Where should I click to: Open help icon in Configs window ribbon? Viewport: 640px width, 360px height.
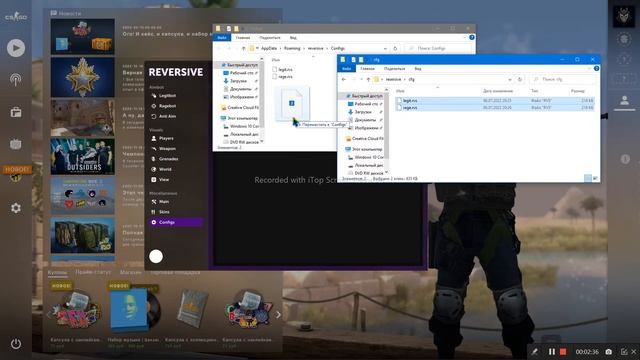[472, 38]
